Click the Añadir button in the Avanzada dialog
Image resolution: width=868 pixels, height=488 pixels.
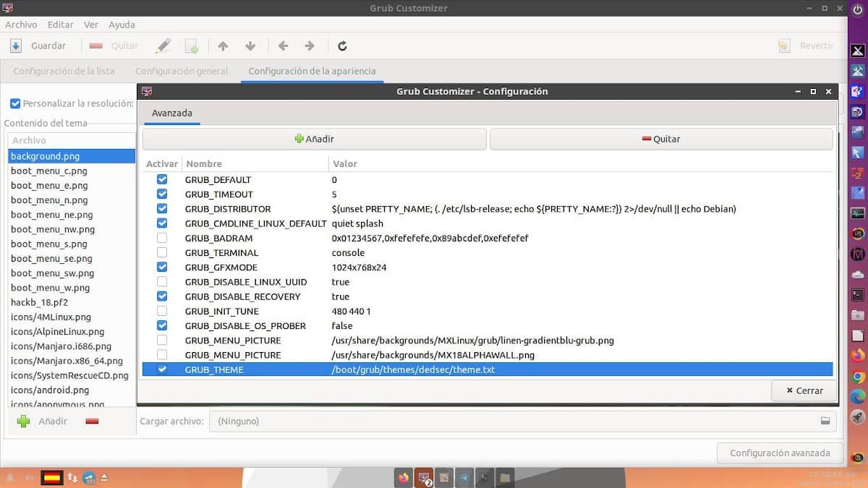pyautogui.click(x=314, y=138)
